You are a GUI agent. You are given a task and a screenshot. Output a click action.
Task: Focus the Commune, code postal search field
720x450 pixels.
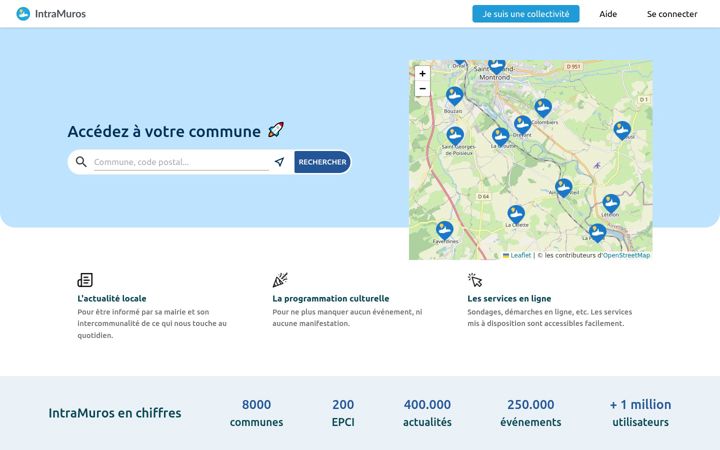[181, 162]
